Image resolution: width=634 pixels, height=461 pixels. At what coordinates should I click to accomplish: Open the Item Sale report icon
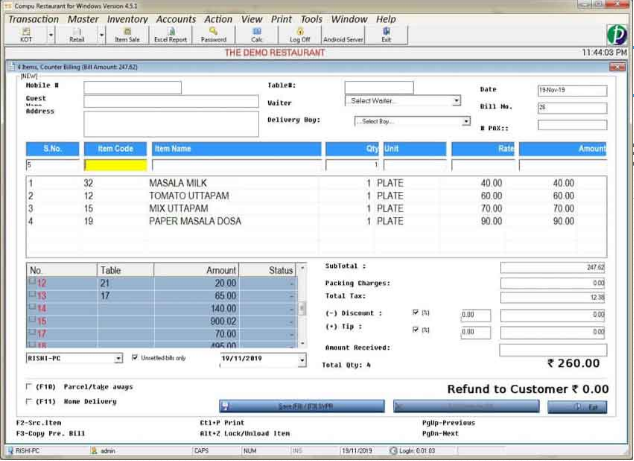click(127, 35)
